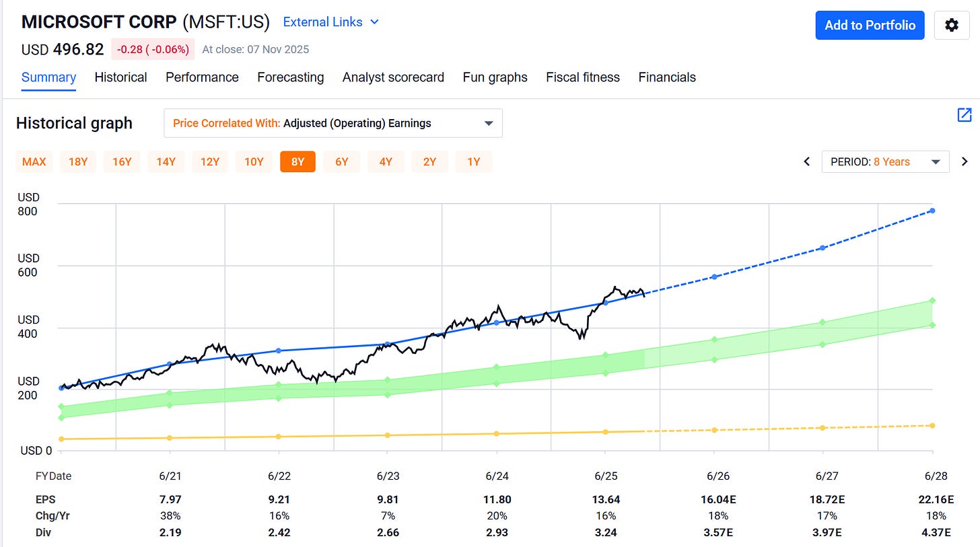980x547 pixels.
Task: Select active 8Y time range
Action: coord(297,161)
